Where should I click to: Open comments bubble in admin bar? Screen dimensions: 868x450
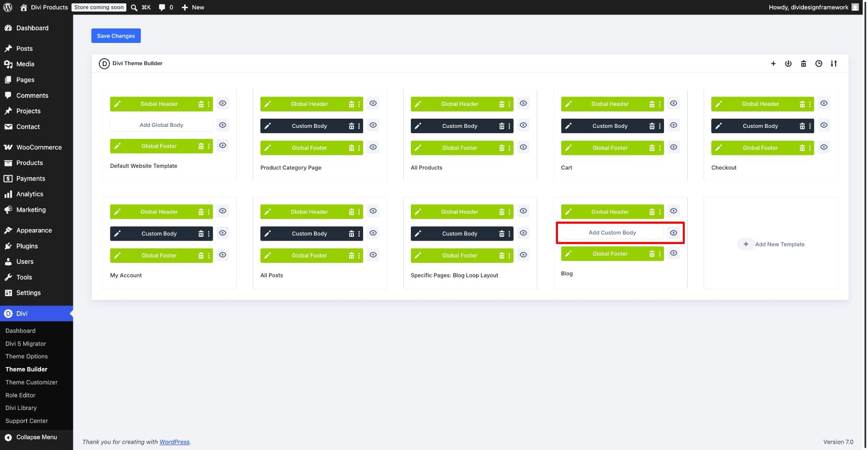(162, 7)
